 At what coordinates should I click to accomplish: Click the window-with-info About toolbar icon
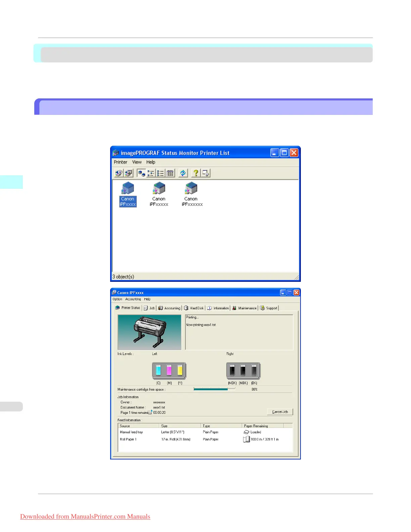pos(205,173)
